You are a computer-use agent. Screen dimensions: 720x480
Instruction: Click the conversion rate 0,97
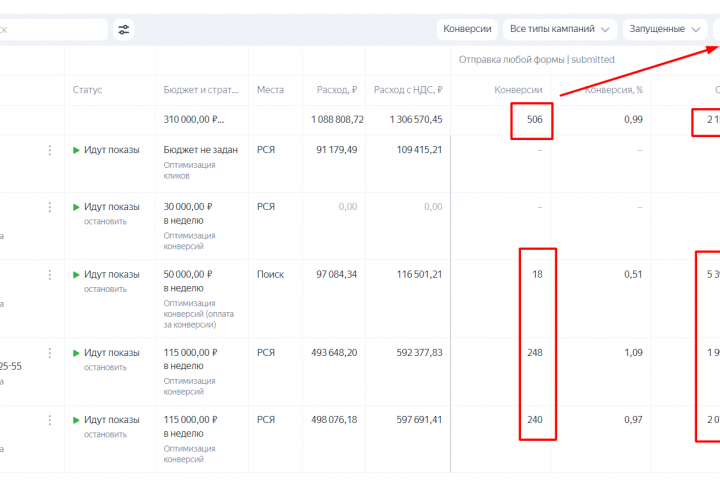coord(633,420)
